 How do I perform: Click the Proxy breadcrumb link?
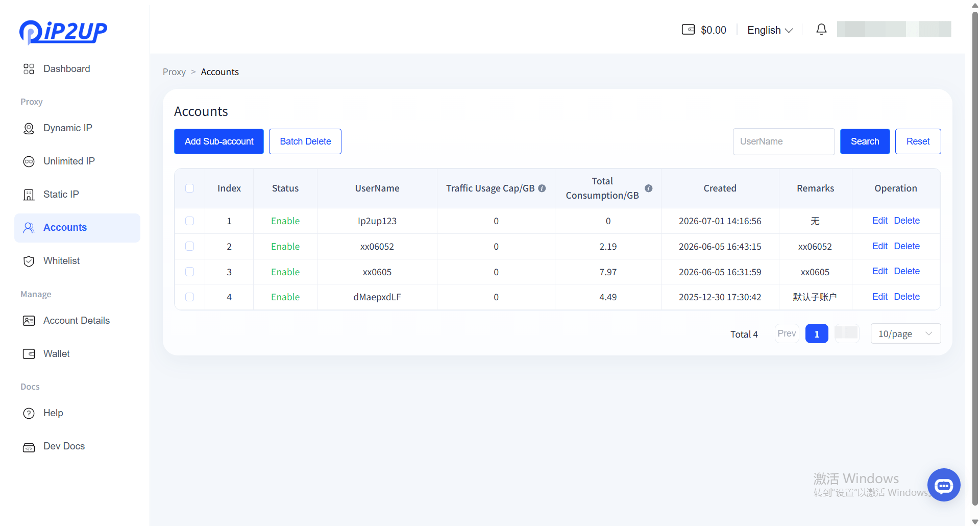pos(174,72)
